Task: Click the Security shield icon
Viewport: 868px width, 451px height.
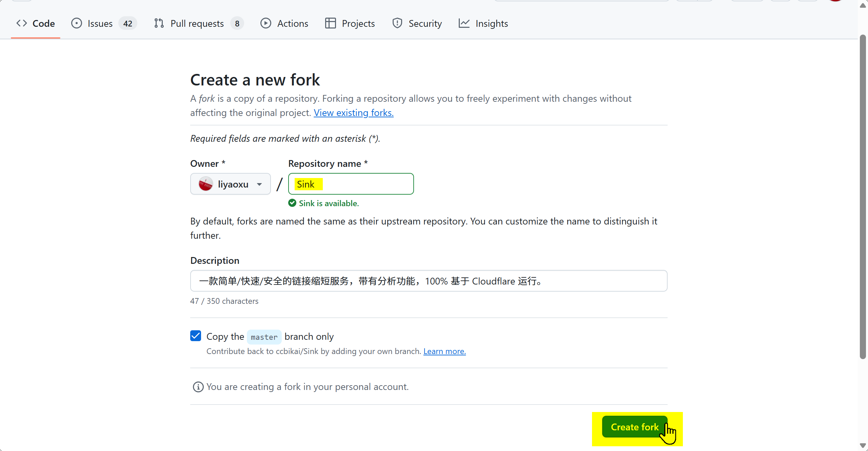Action: tap(397, 23)
